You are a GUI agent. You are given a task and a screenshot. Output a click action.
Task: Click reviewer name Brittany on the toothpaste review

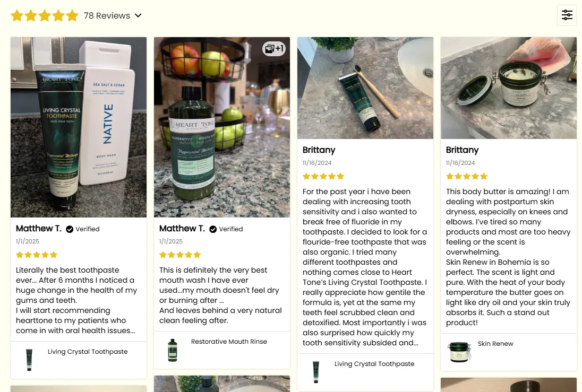coord(319,150)
